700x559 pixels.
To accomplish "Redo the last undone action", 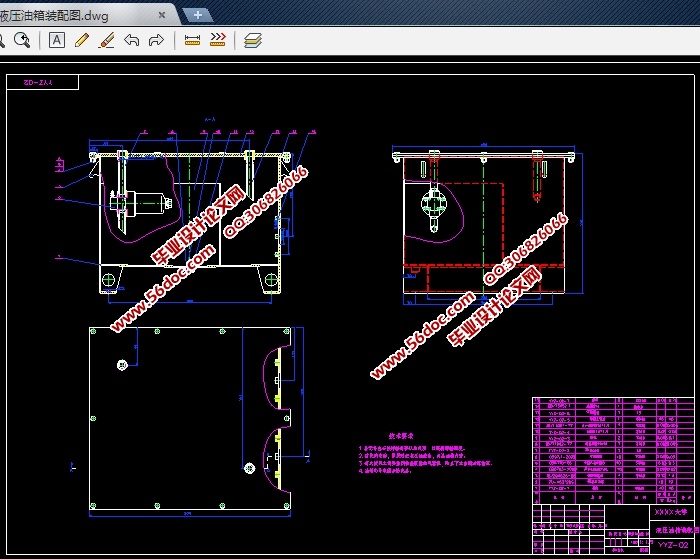I will point(156,40).
